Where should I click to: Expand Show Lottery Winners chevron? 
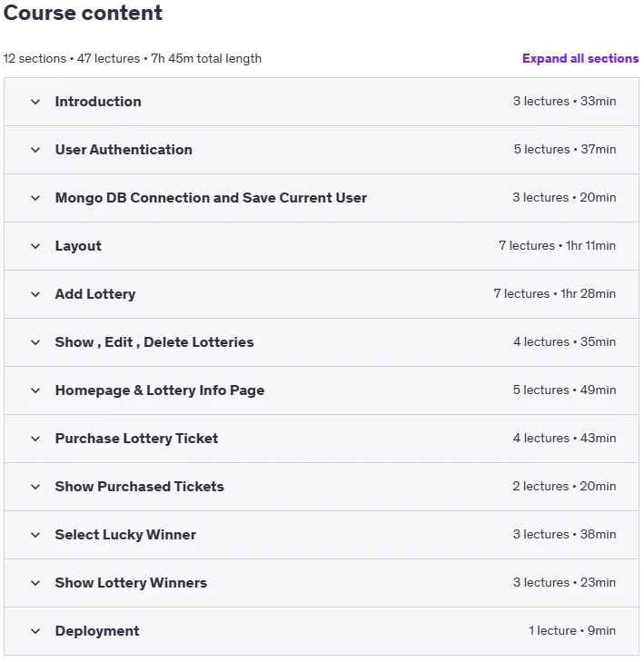[x=35, y=583]
